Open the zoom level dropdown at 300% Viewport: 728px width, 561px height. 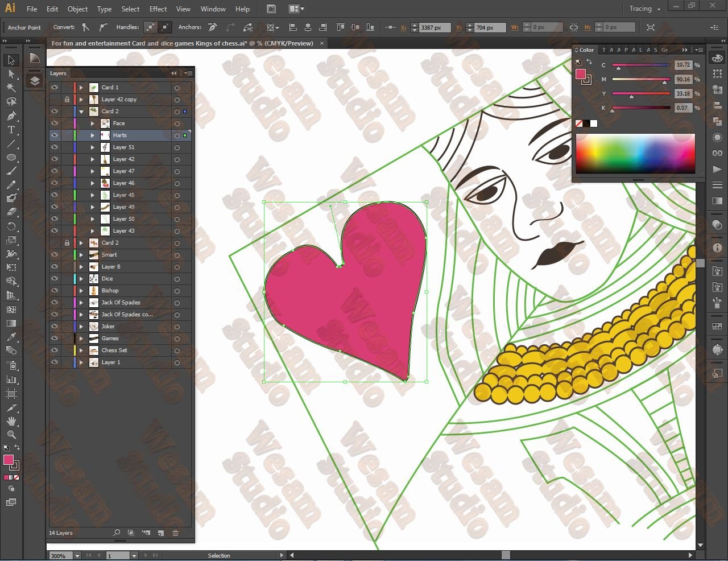tap(77, 556)
